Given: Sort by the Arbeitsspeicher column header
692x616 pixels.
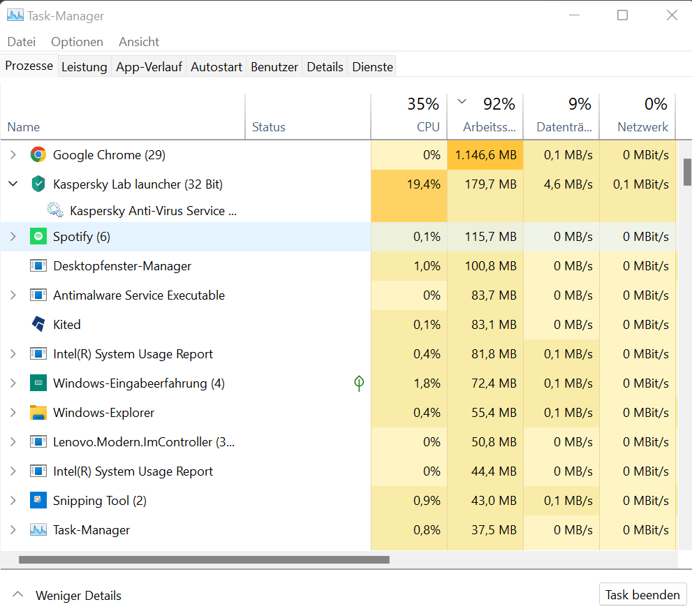Looking at the screenshot, I should coord(485,117).
